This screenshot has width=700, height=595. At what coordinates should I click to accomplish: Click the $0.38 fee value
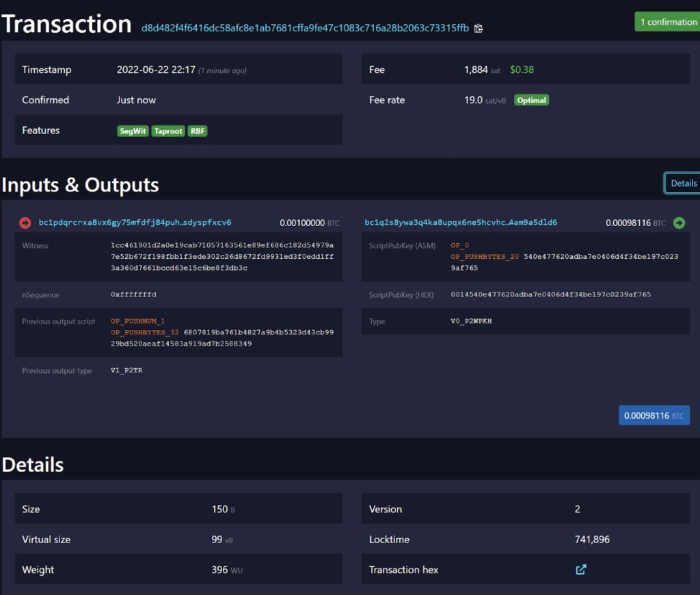[524, 69]
